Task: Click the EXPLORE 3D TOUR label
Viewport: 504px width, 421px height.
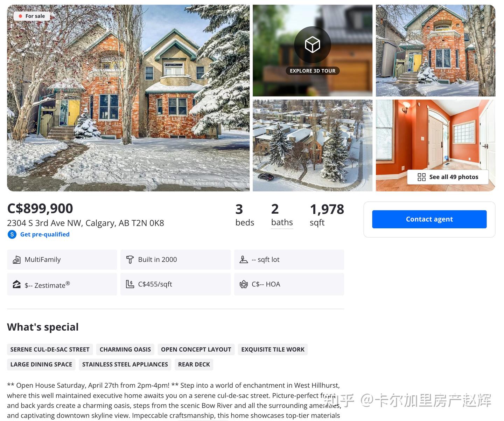Action: (313, 71)
